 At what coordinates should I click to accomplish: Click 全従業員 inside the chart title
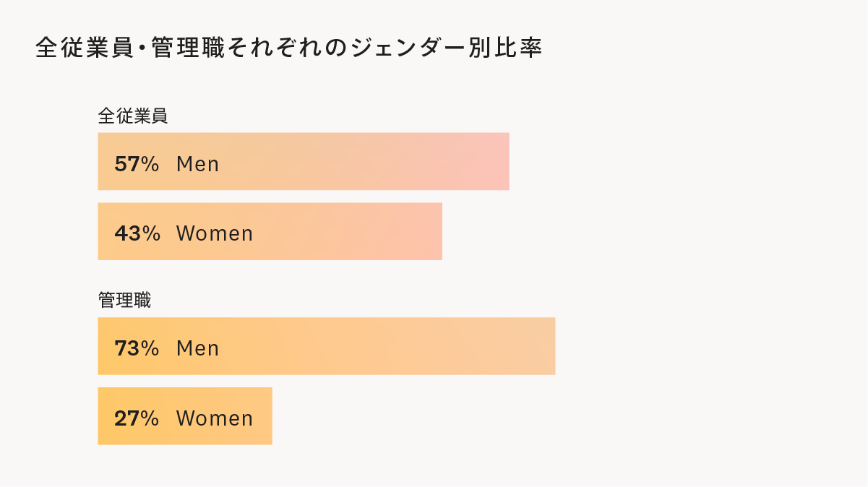click(x=84, y=48)
